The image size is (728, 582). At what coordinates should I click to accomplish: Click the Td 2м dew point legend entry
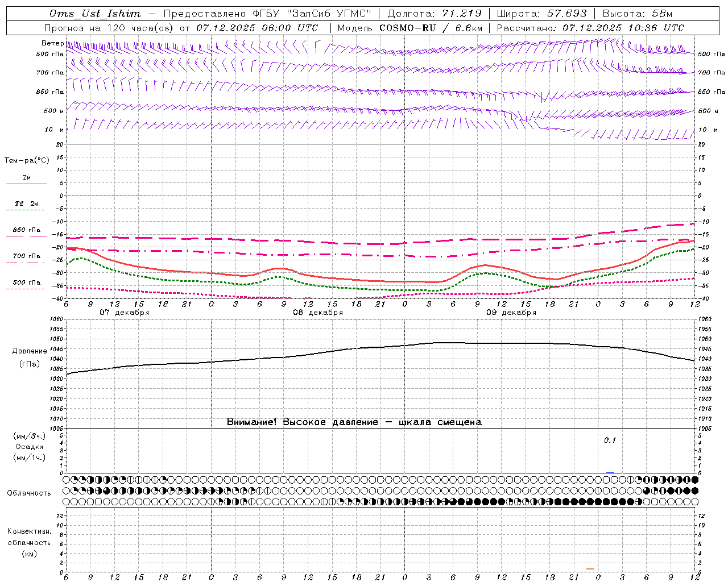point(27,203)
